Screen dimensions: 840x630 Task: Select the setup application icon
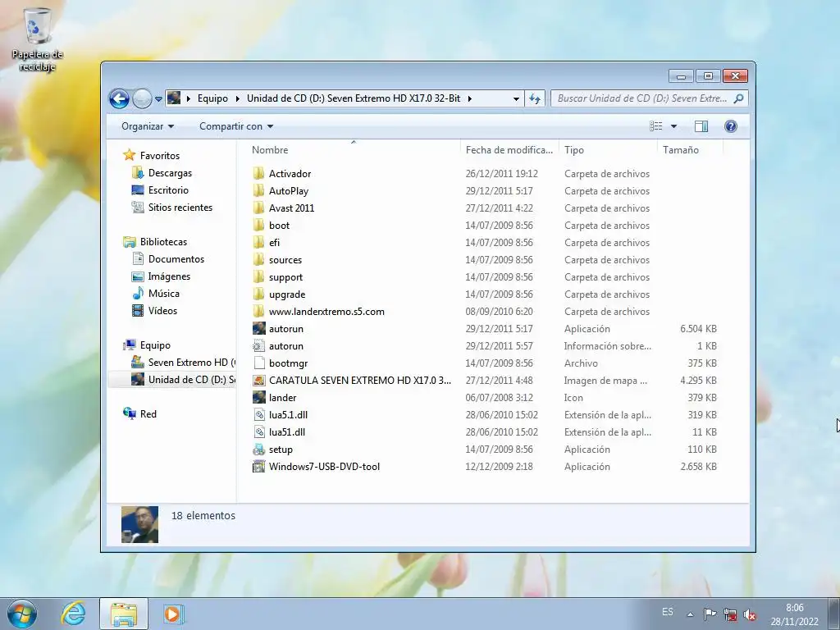tap(258, 450)
